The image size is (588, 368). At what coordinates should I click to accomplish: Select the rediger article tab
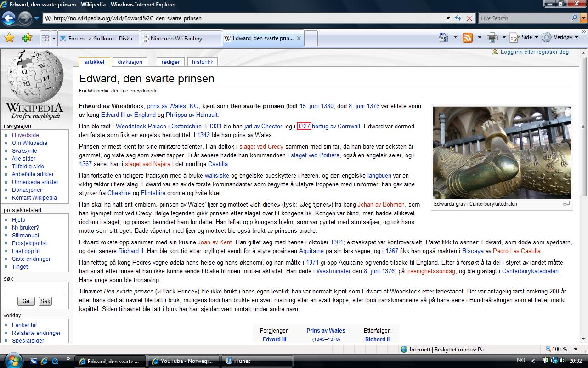pos(170,62)
